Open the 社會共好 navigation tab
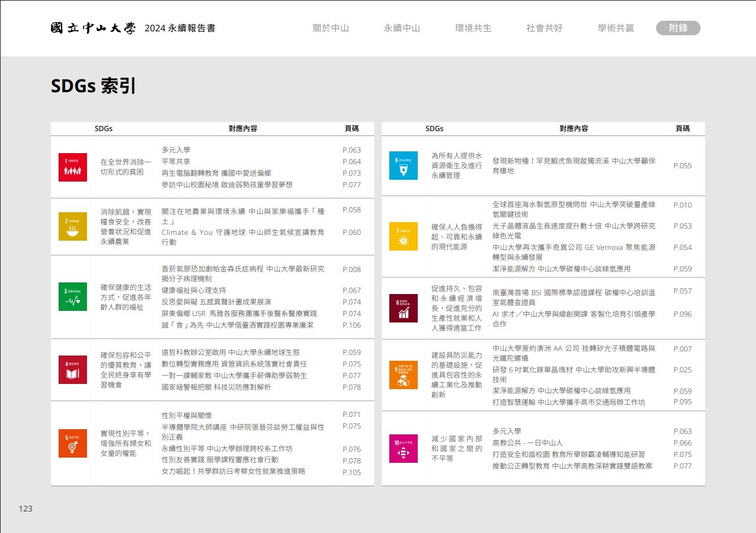This screenshot has width=756, height=533. pyautogui.click(x=544, y=28)
